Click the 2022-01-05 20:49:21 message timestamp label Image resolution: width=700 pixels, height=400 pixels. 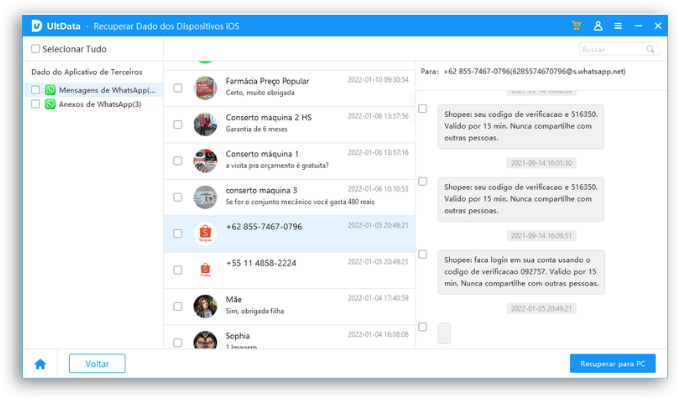(x=541, y=308)
